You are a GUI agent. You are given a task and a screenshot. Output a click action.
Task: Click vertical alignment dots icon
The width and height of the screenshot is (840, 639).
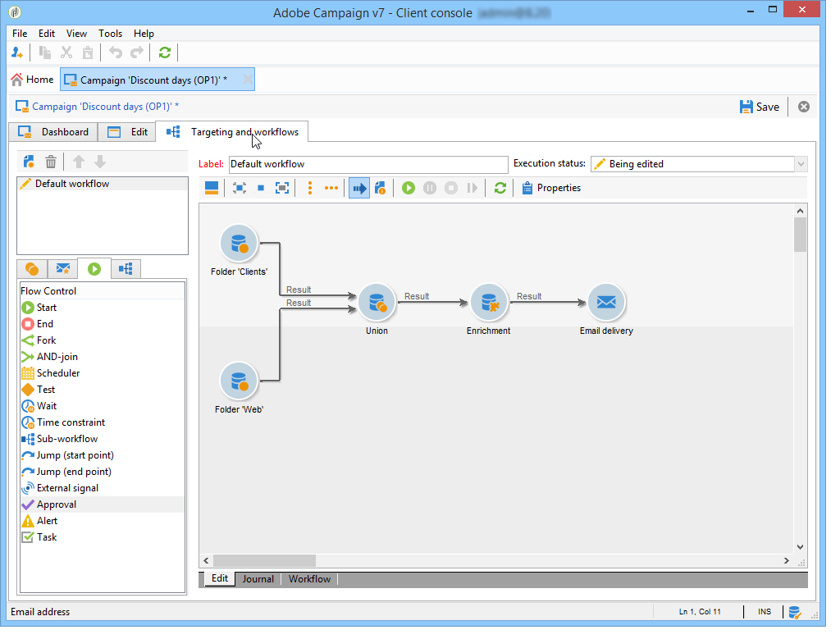tap(309, 188)
